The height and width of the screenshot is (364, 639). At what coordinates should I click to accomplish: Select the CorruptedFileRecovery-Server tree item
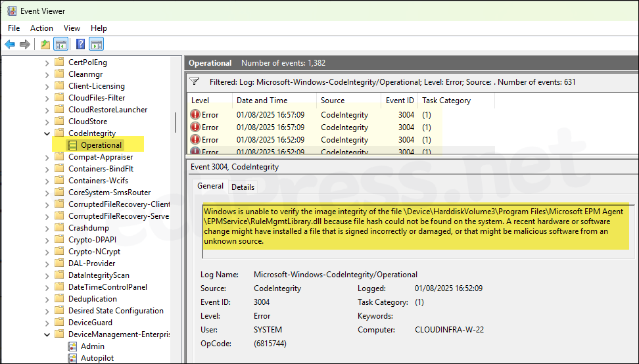pos(118,216)
